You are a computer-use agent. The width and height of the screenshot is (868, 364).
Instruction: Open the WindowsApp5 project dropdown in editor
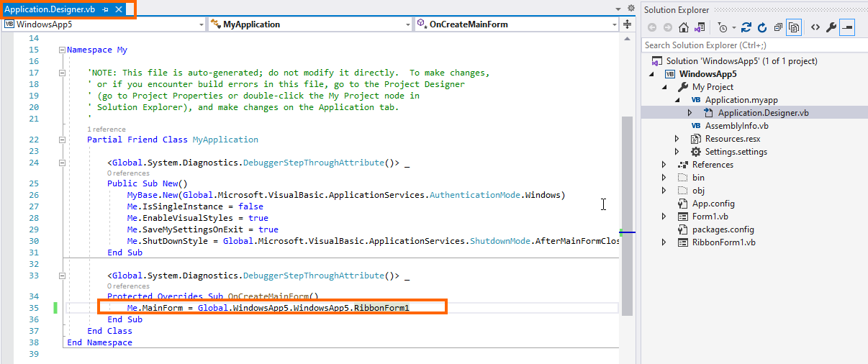(x=201, y=24)
